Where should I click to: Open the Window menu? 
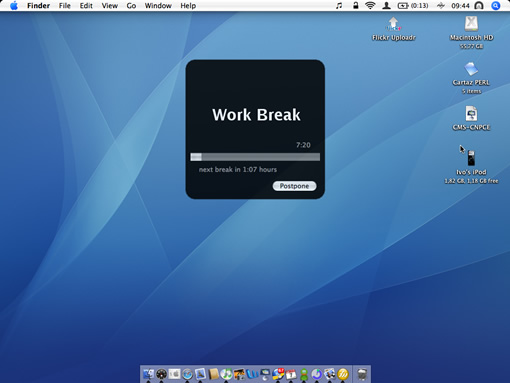[158, 6]
